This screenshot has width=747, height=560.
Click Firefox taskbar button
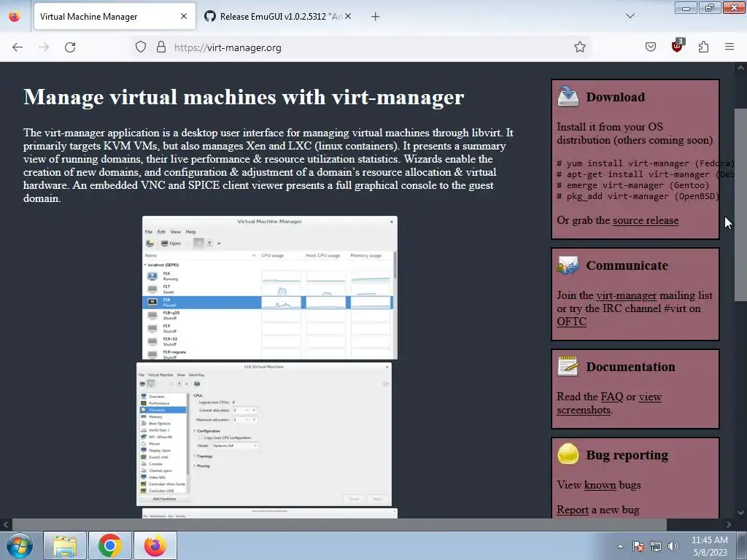click(x=155, y=545)
